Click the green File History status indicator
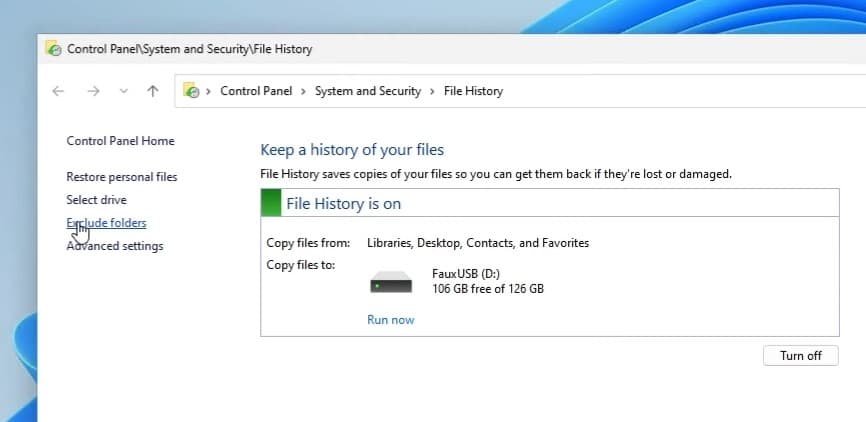 click(271, 204)
